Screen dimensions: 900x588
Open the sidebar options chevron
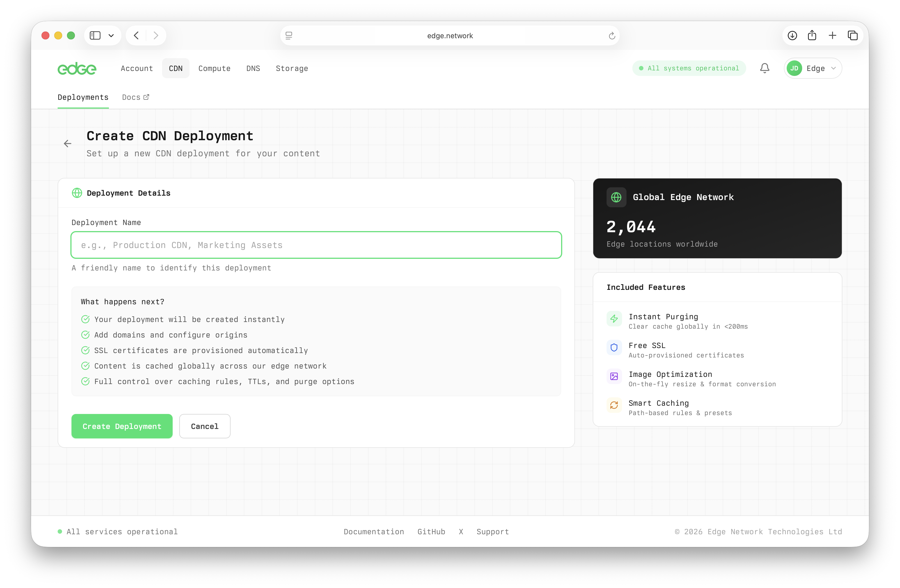(111, 35)
